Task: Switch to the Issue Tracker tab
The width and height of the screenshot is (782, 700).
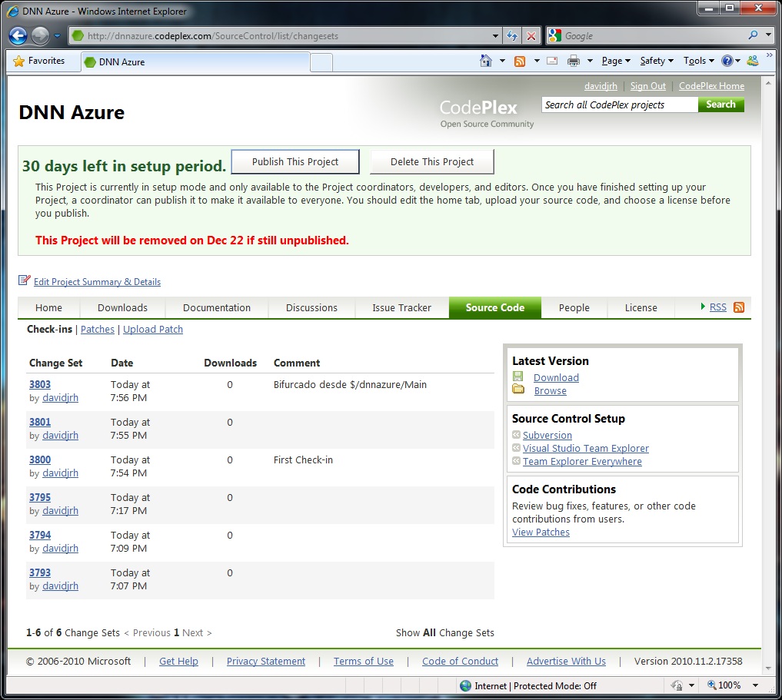Action: point(401,307)
